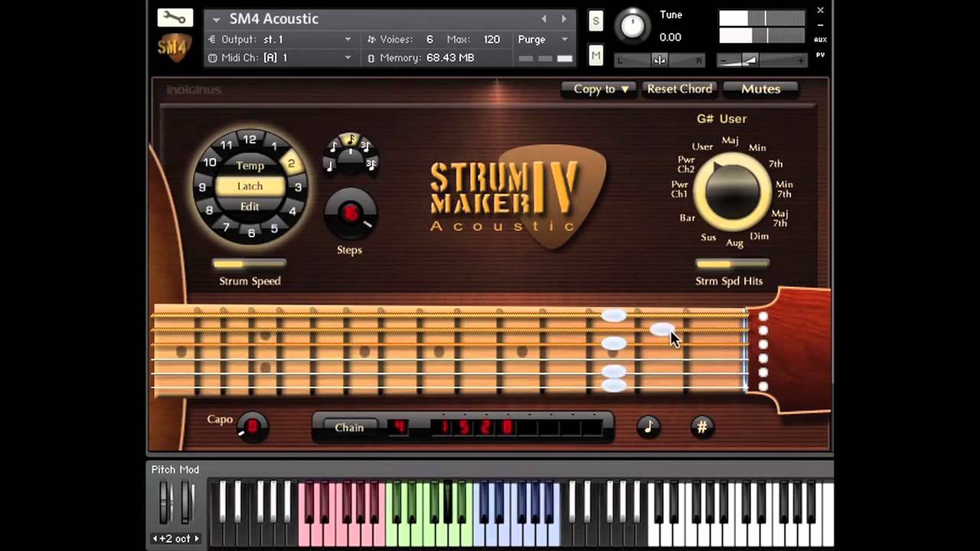Toggle the Latch mode button
Image resolution: width=980 pixels, height=551 pixels.
[x=250, y=186]
